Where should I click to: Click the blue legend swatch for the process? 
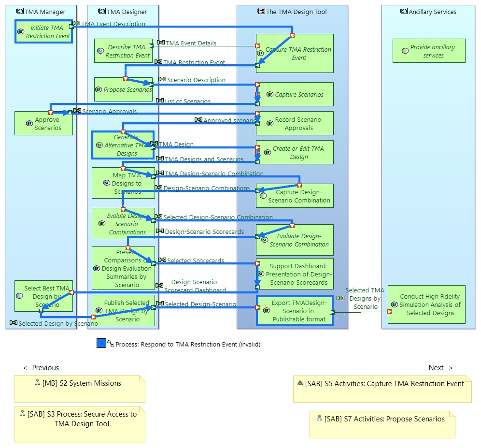(x=101, y=343)
